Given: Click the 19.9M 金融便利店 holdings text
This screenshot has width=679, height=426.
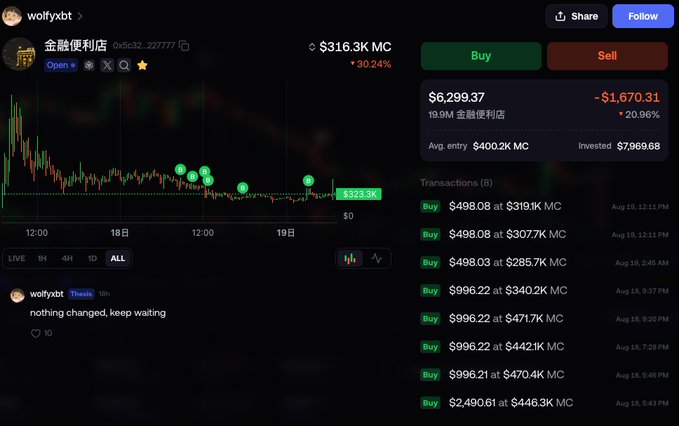Looking at the screenshot, I should [x=466, y=115].
